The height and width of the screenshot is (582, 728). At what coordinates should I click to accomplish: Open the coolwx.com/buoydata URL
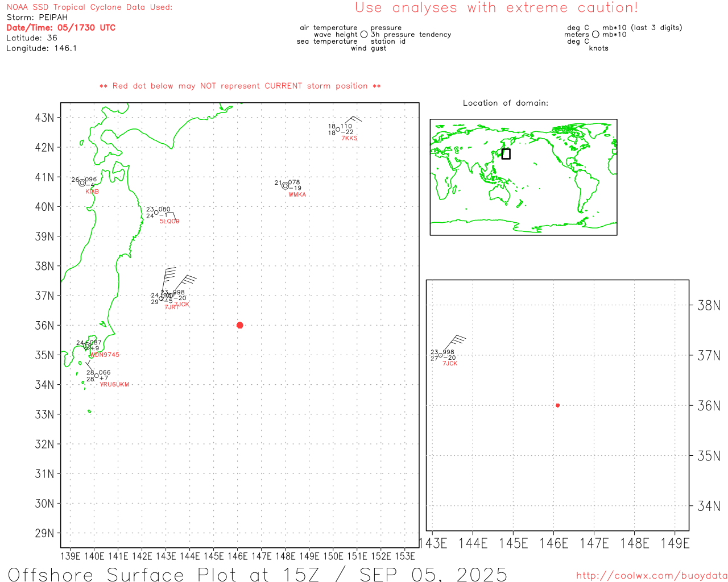click(x=652, y=575)
